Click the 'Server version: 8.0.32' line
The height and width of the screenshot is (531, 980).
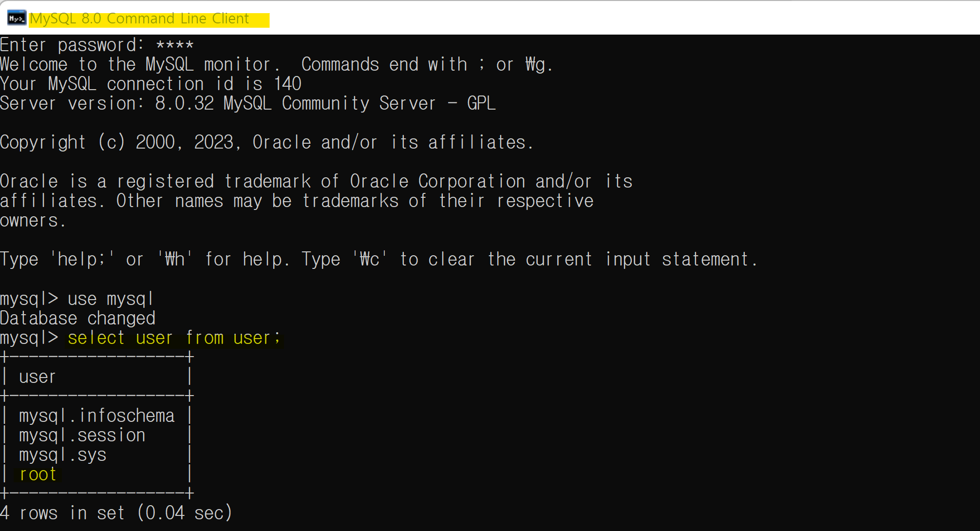pyautogui.click(x=248, y=103)
